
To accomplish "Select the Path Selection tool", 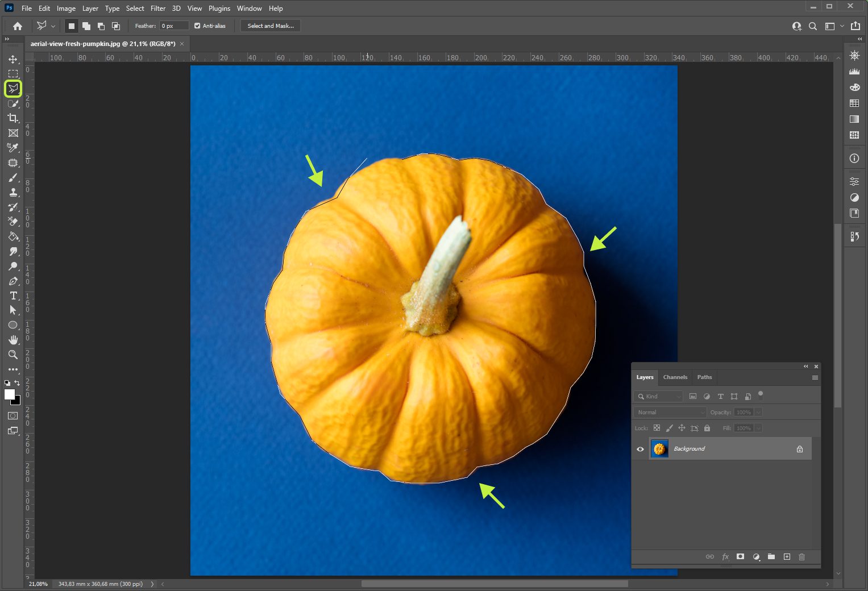I will (13, 310).
